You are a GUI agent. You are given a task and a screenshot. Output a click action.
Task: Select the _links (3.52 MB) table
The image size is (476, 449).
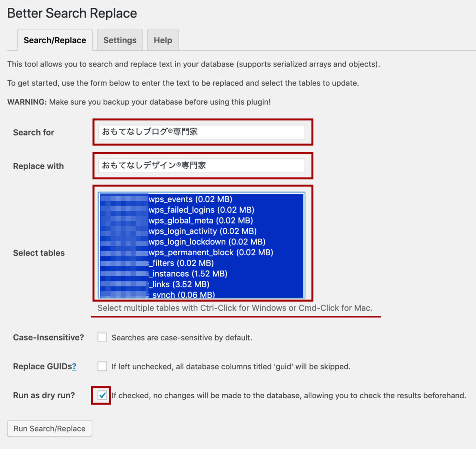pyautogui.click(x=180, y=285)
